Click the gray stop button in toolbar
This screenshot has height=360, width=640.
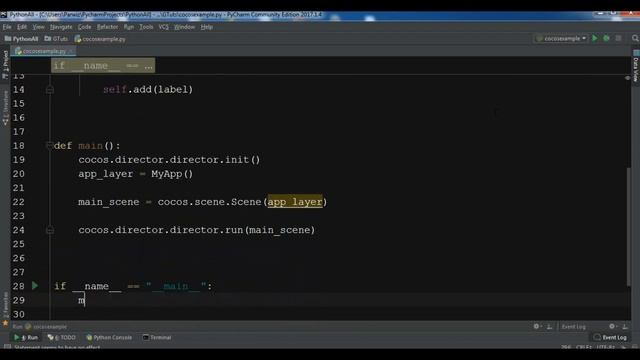(x=619, y=38)
